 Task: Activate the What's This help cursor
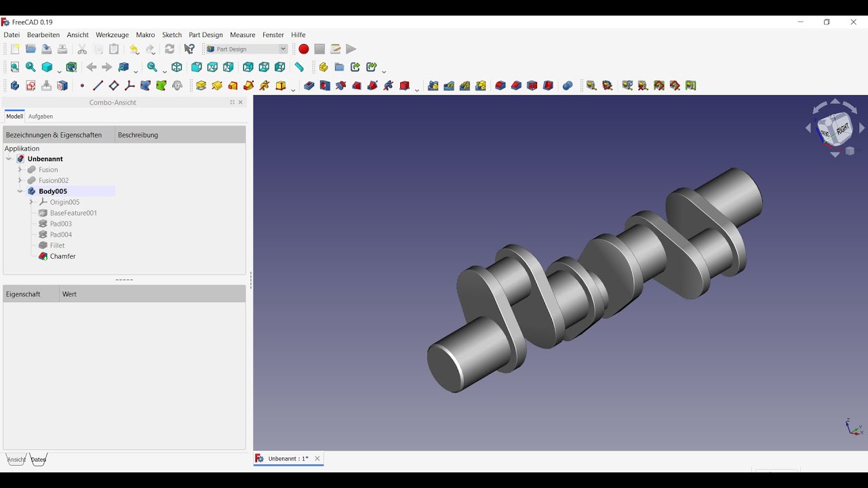[189, 49]
